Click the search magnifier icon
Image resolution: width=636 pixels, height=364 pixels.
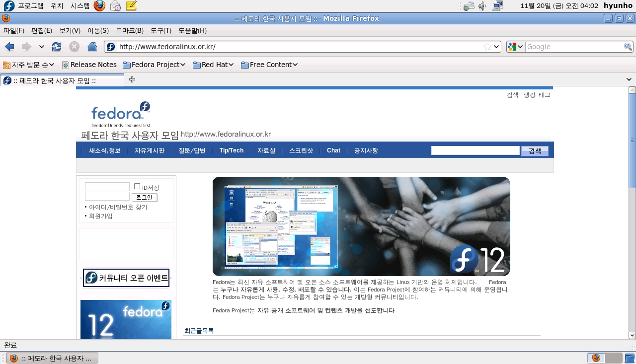628,47
